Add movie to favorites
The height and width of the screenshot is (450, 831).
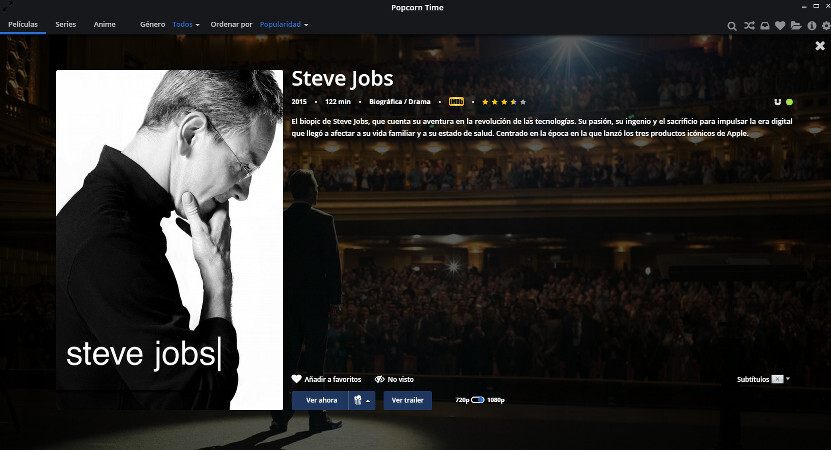click(x=326, y=379)
